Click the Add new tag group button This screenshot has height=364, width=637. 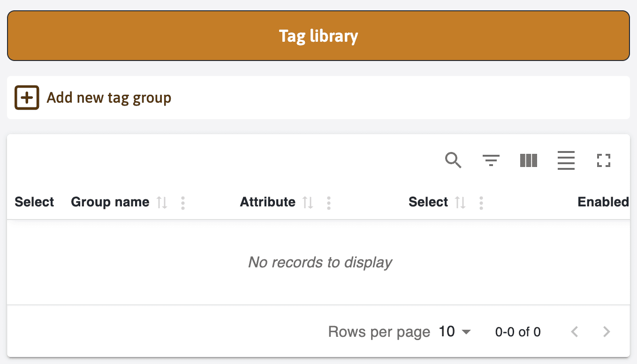point(108,98)
